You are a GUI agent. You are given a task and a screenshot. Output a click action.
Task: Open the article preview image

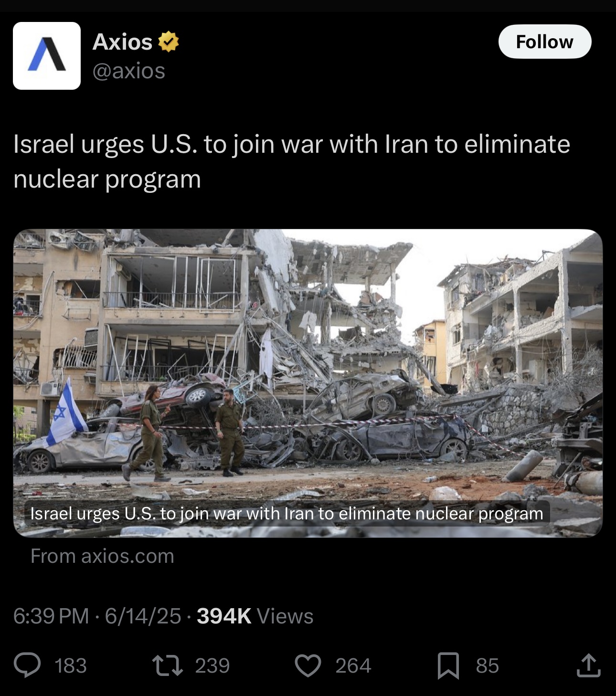[x=308, y=383]
